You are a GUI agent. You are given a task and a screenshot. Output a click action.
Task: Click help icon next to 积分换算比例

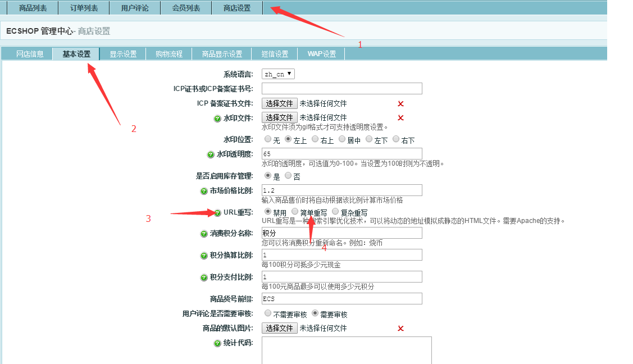pos(204,256)
